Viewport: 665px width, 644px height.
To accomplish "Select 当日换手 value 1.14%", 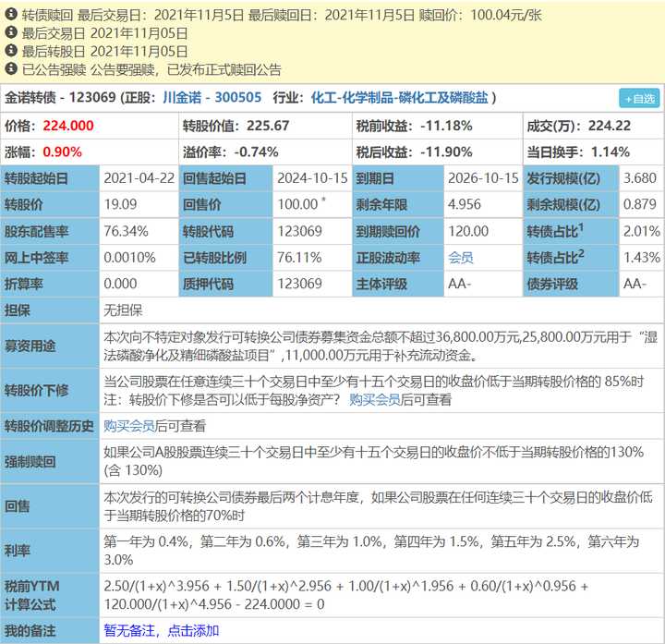I will pyautogui.click(x=610, y=152).
